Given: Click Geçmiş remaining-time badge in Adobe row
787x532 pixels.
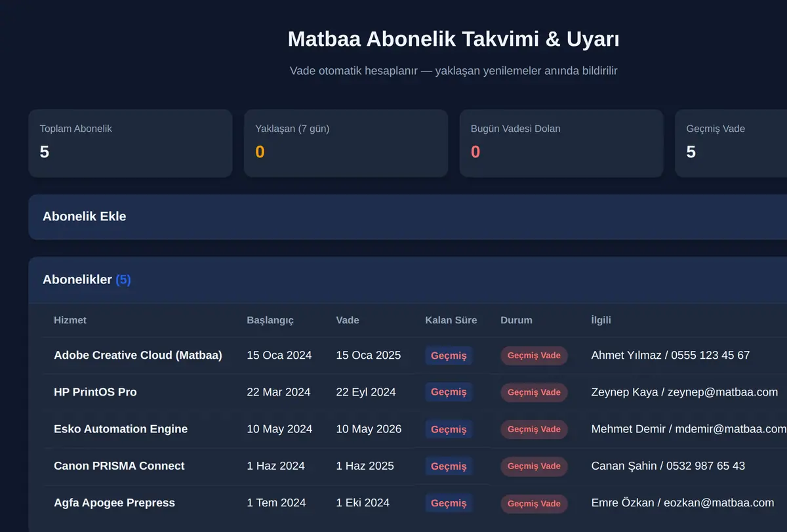Looking at the screenshot, I should [x=449, y=356].
